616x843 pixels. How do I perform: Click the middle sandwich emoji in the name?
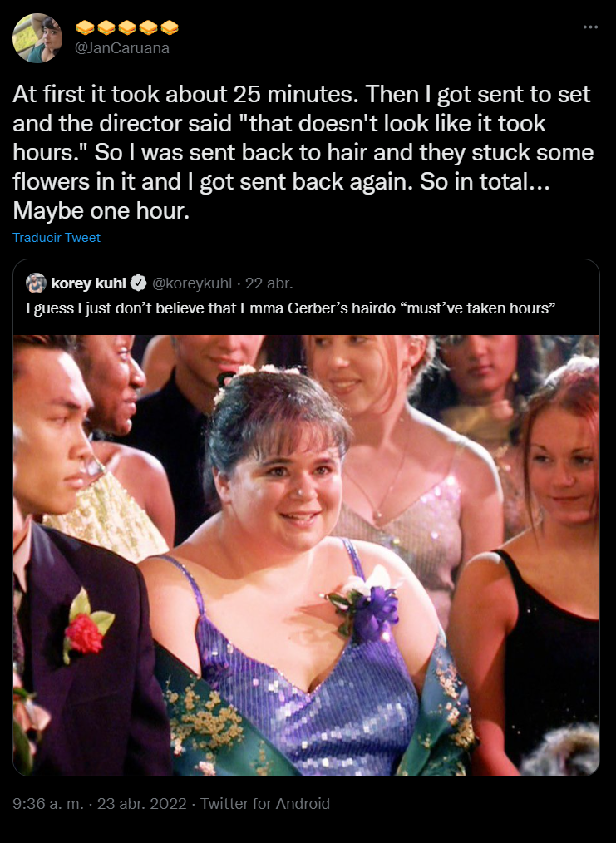coord(127,27)
